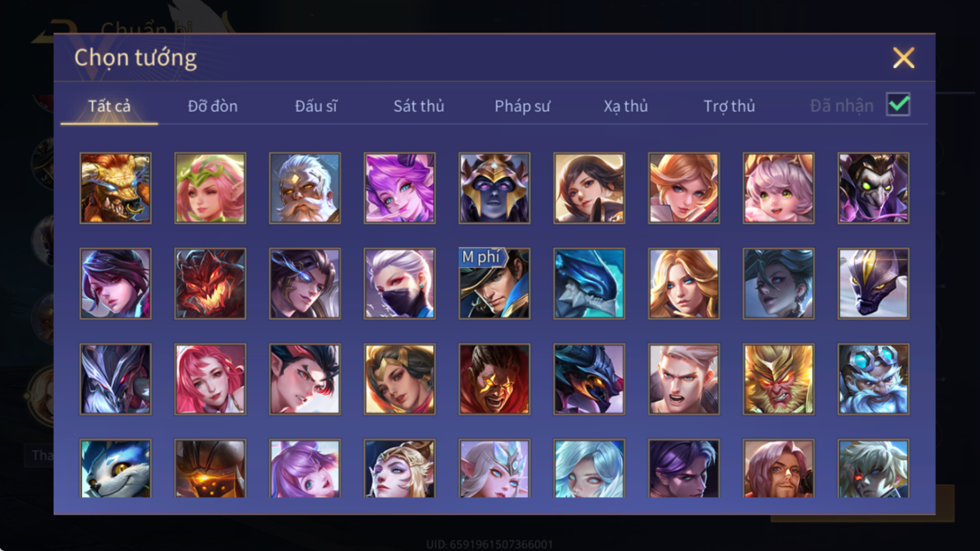Toggle the Đã nhận checkbox
980x551 pixels.
898,105
